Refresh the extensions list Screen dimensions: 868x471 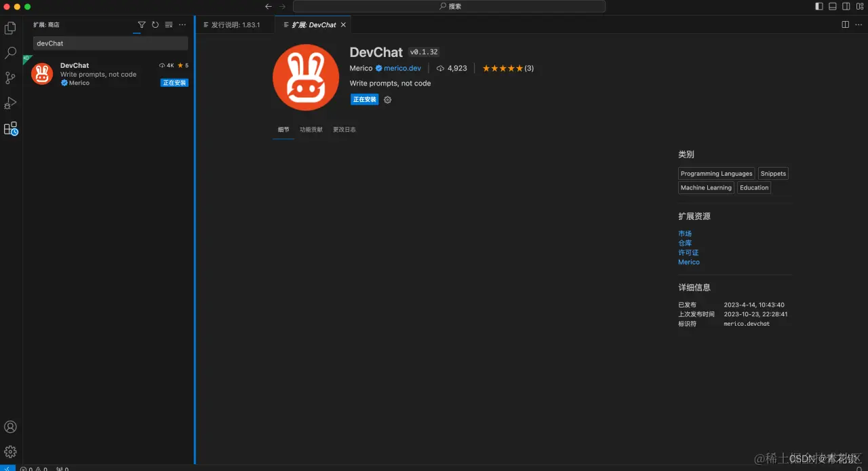(x=155, y=24)
